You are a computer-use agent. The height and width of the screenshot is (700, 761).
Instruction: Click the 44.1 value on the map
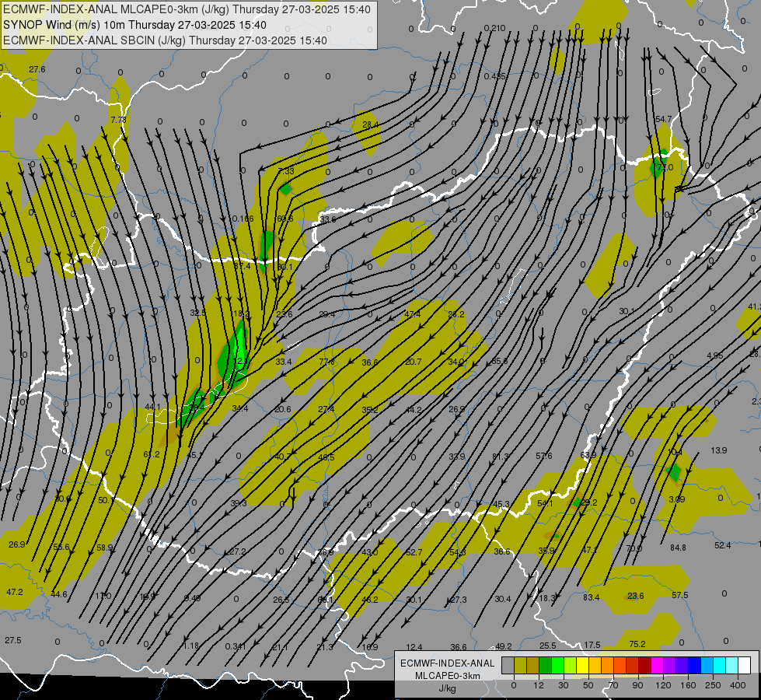click(153, 407)
